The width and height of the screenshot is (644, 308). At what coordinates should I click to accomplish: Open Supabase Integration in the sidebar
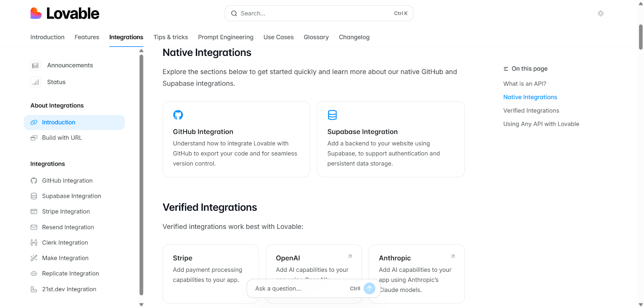point(72,196)
